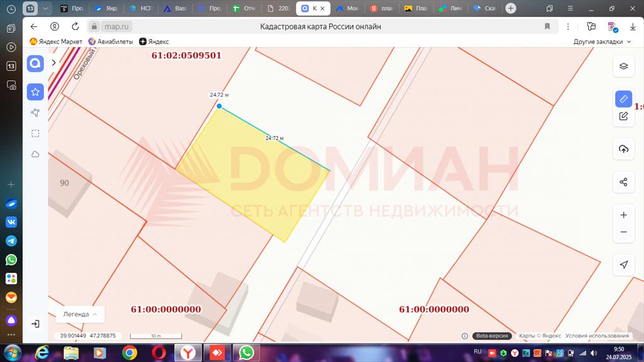Switch to the Лич tab

pyautogui.click(x=451, y=8)
